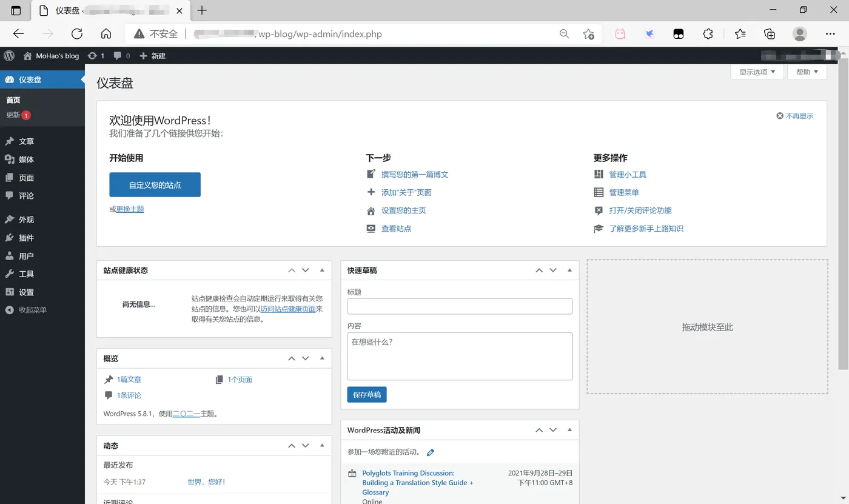Move 站点健康状态 widget up

coord(292,270)
